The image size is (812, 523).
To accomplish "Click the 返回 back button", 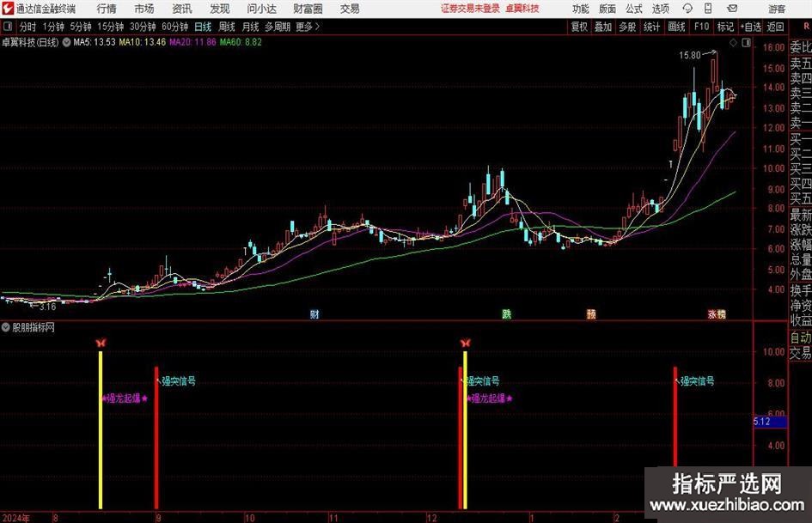I will (x=775, y=27).
